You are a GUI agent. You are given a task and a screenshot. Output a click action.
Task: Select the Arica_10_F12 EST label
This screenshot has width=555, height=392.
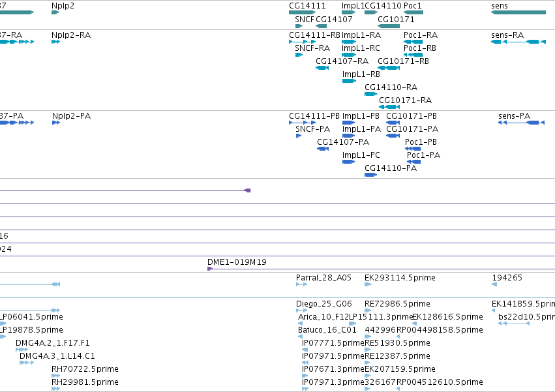(x=323, y=316)
